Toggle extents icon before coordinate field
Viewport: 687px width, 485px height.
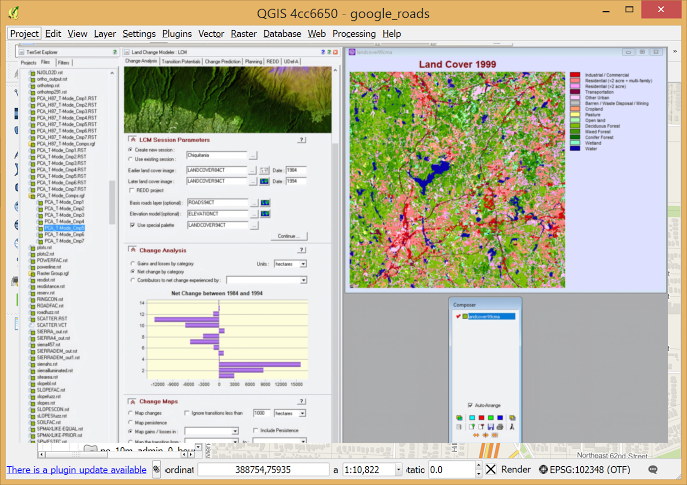tap(156, 470)
